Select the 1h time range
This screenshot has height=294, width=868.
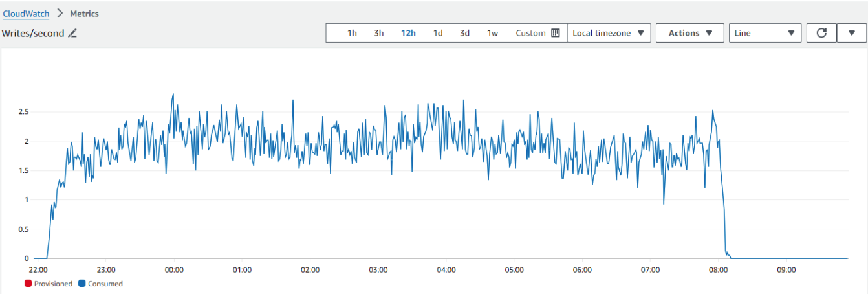352,33
